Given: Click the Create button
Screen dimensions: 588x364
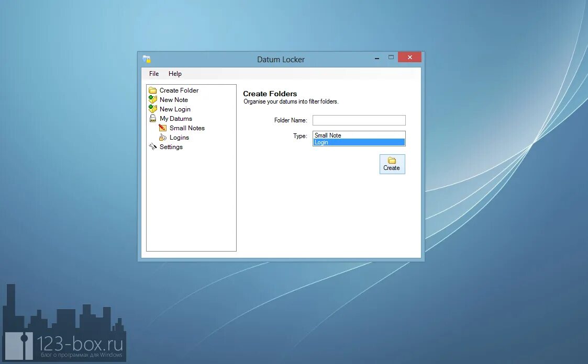Looking at the screenshot, I should [x=392, y=164].
